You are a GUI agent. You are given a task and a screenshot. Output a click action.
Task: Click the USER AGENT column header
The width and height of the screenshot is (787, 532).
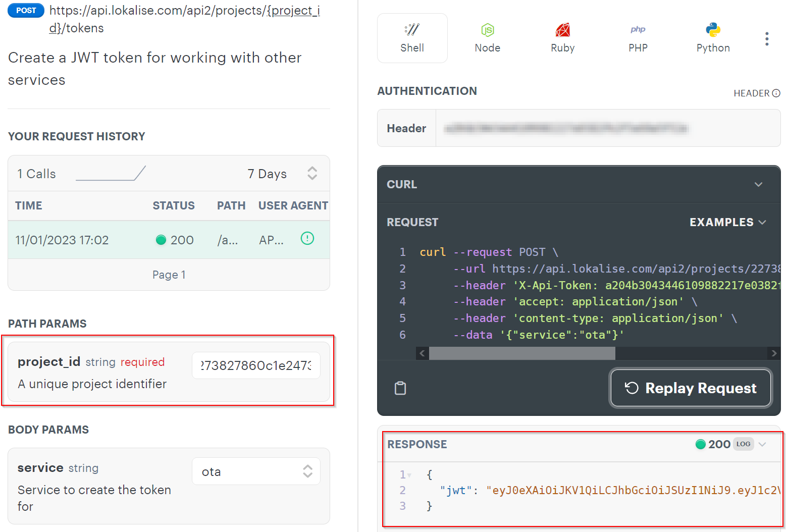tap(293, 205)
